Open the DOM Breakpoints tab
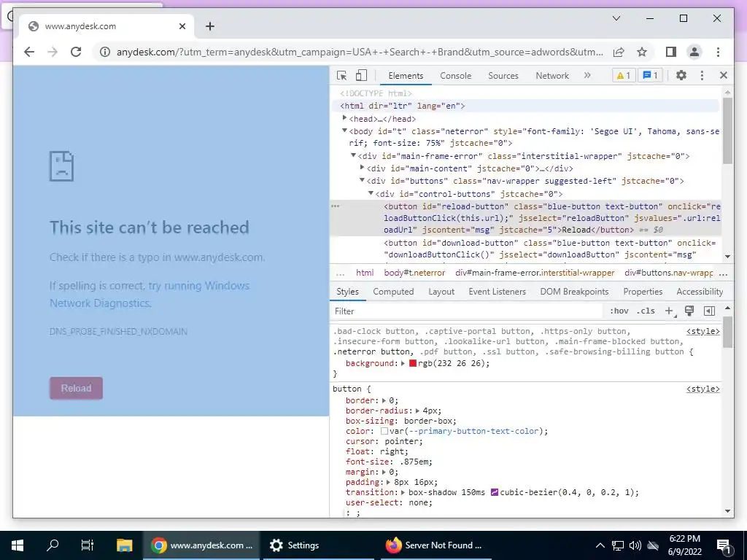747x560 pixels. click(574, 292)
